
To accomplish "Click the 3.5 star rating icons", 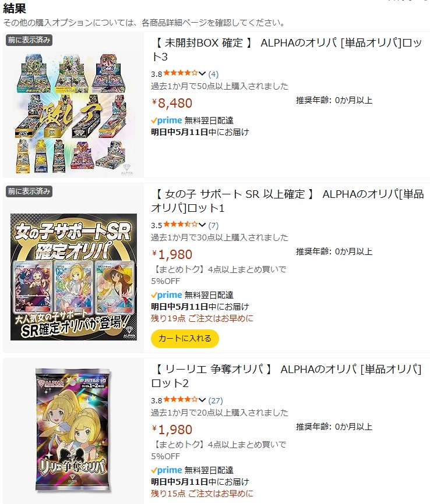I will point(180,225).
